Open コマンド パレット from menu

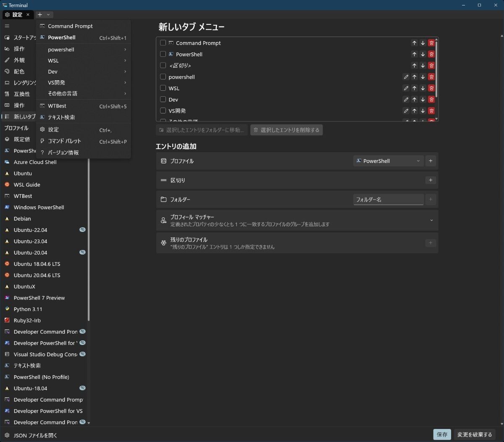coord(84,141)
